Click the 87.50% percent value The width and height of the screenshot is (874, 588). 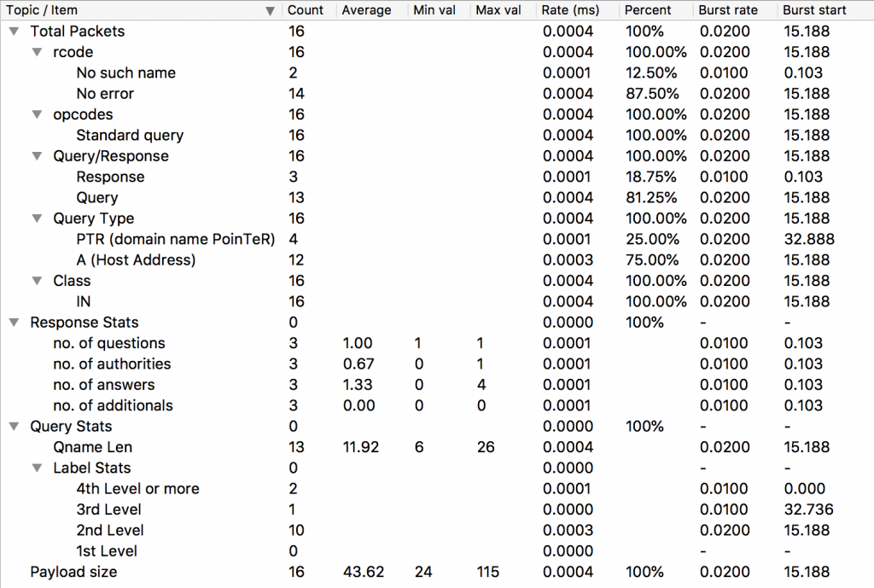[652, 94]
